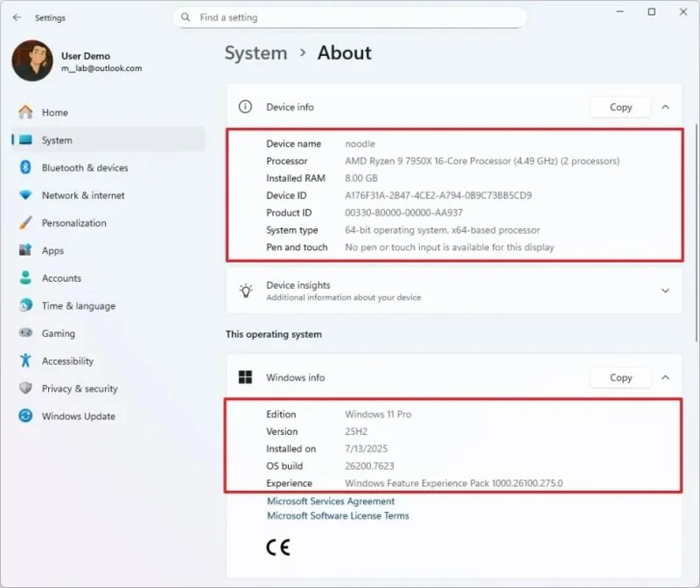Click the Personalization paintbrush icon
This screenshot has height=588, width=700.
tap(25, 223)
